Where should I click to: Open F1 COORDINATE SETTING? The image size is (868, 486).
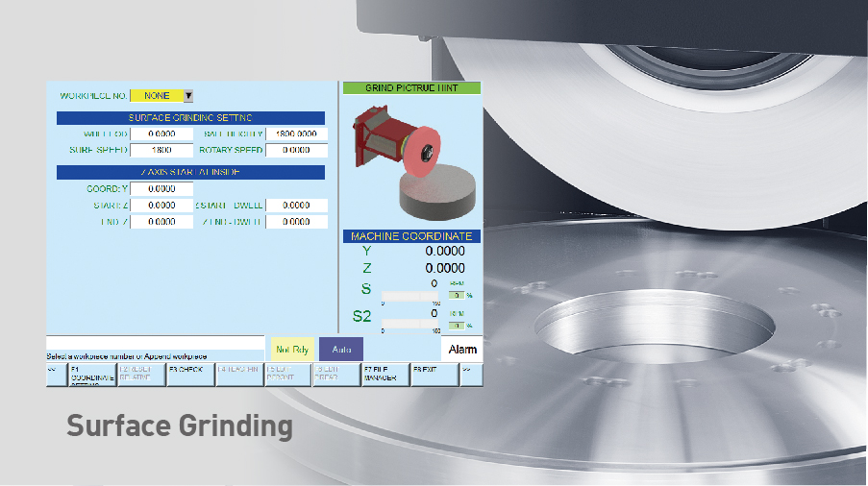92,375
